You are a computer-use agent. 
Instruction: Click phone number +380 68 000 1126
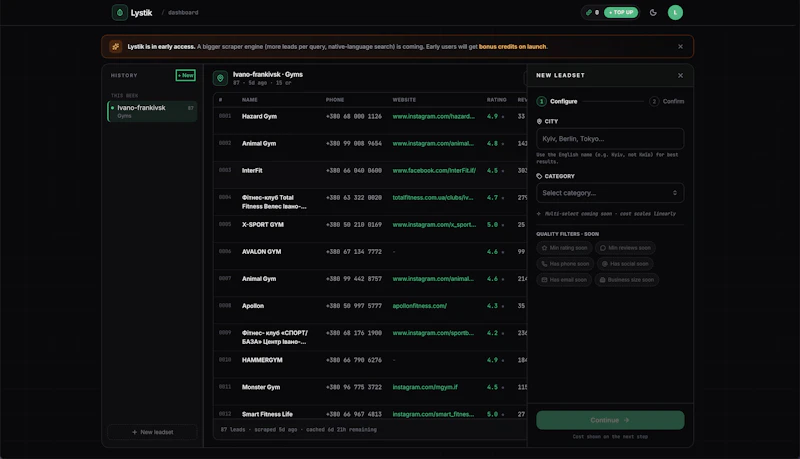click(x=354, y=116)
